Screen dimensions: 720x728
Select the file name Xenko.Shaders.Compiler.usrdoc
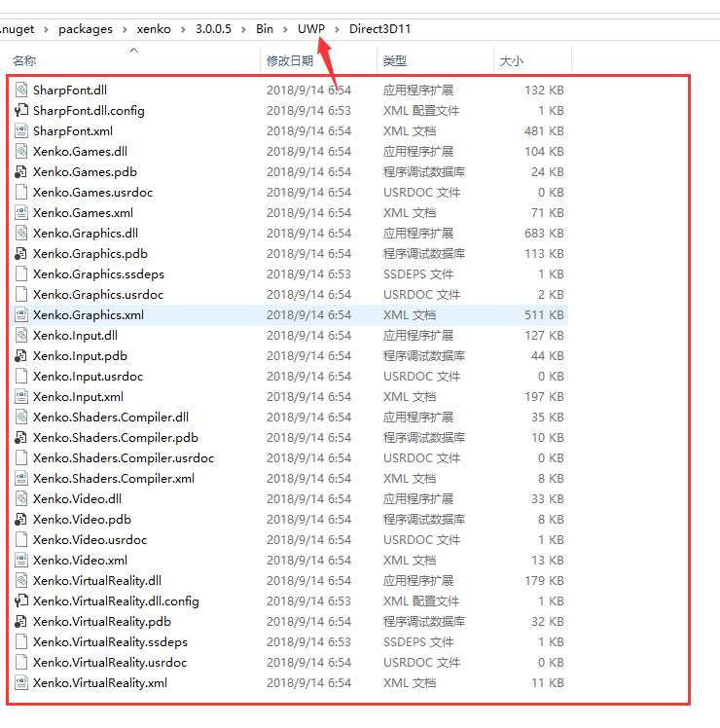[124, 458]
